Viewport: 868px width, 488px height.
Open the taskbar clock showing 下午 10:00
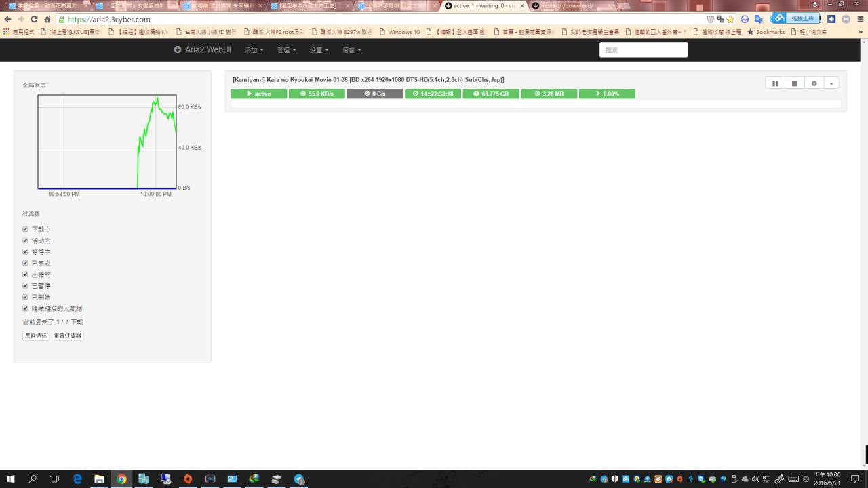(827, 479)
